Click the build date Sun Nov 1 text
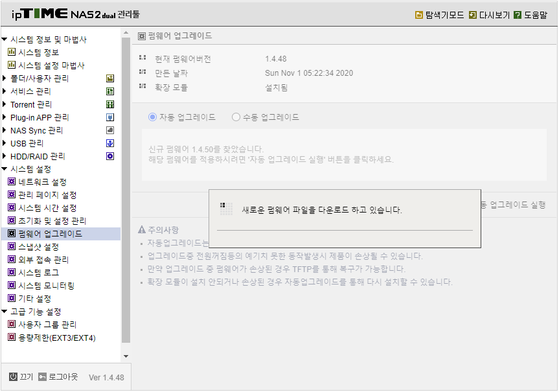Image resolution: width=559 pixels, height=392 pixels. [309, 73]
